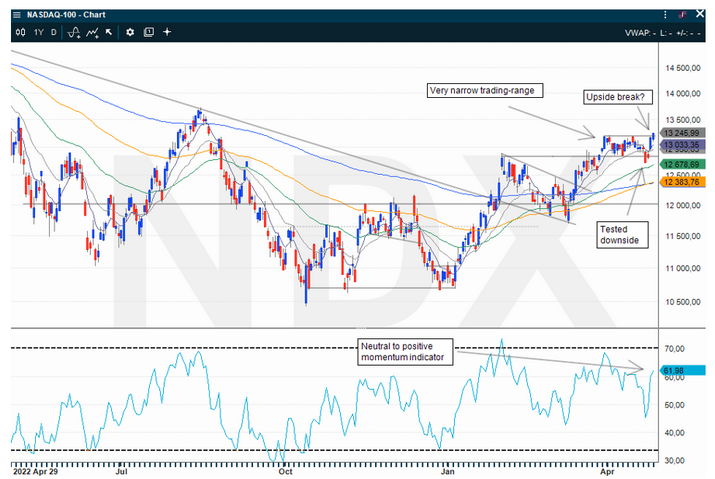The image size is (715, 479).
Task: Click the Jul date axis label
Action: [121, 472]
